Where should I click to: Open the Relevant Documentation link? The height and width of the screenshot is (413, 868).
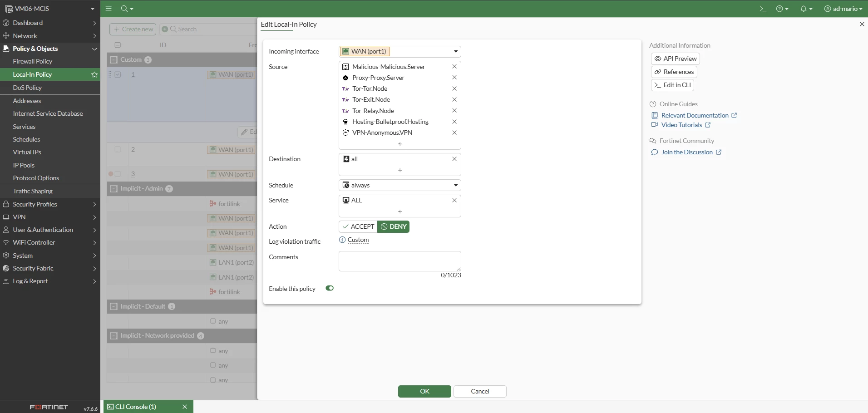point(695,115)
